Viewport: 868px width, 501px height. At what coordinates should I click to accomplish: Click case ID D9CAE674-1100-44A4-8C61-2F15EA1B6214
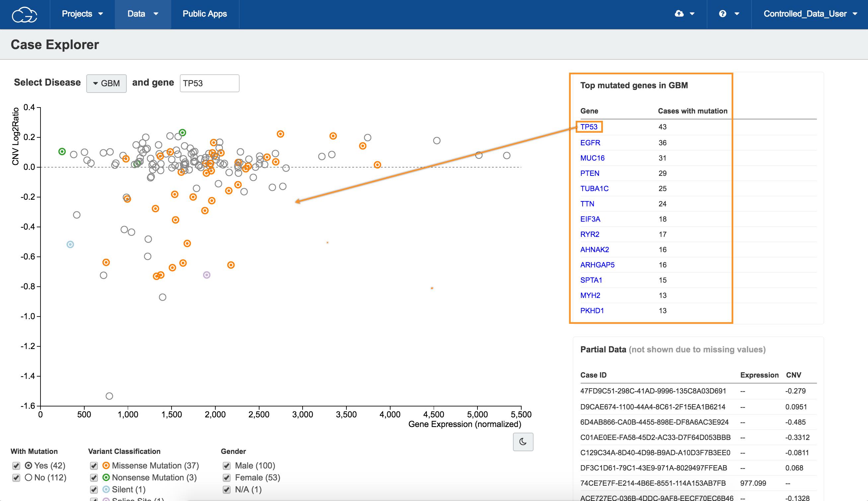(x=653, y=407)
